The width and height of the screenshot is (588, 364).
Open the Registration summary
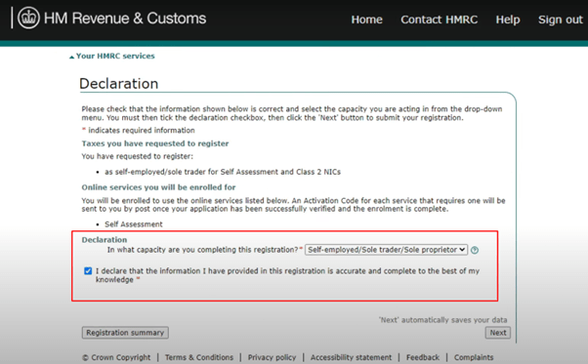(125, 333)
